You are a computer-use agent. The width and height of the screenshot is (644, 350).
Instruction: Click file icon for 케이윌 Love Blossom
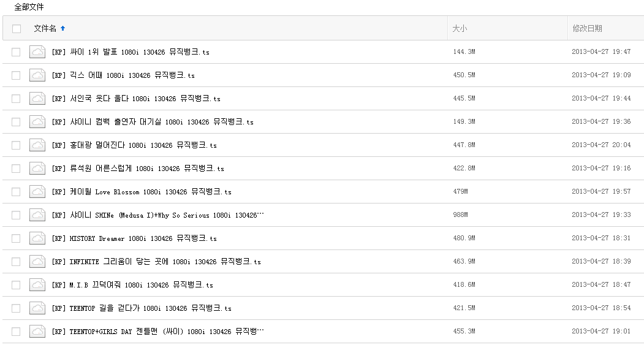point(38,192)
